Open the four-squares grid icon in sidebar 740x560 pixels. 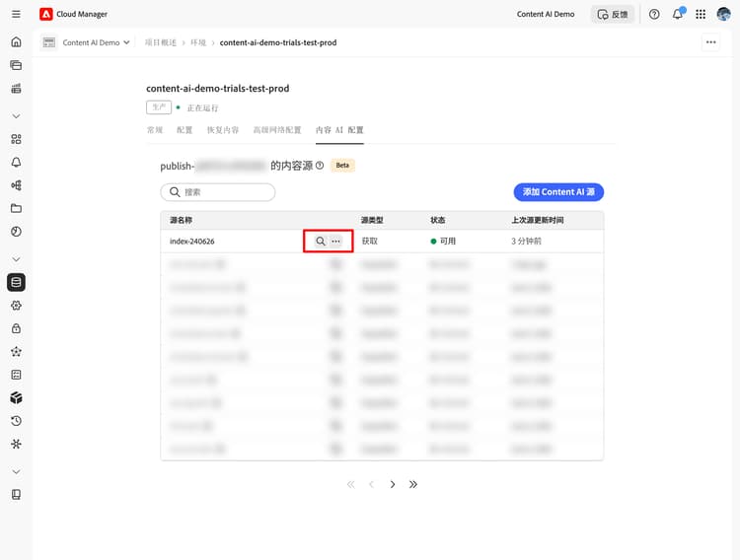coord(16,139)
